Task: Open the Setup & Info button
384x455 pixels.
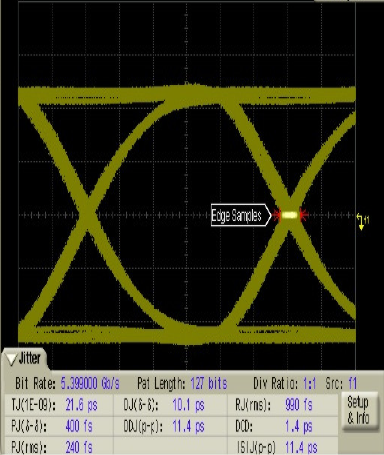Action: 360,411
